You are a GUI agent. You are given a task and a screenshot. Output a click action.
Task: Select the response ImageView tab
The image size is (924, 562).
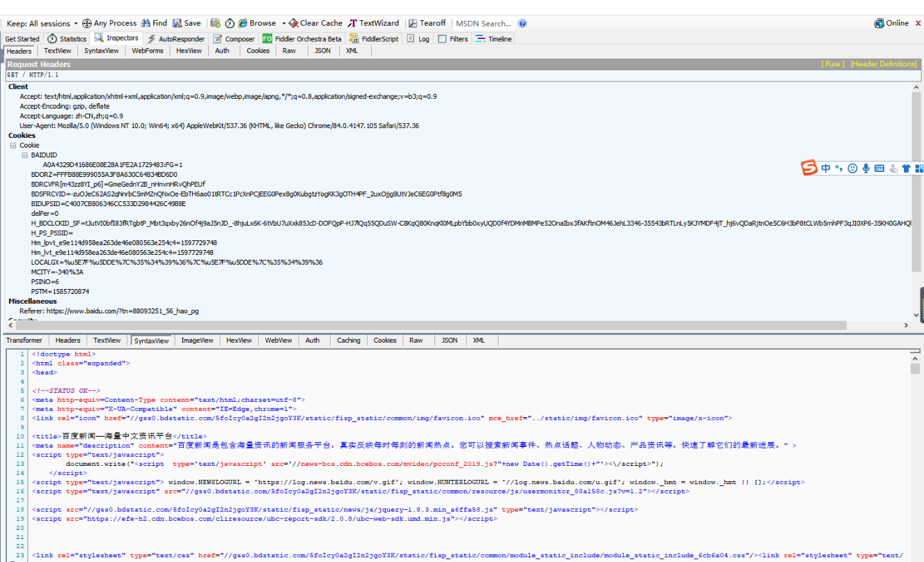point(197,341)
